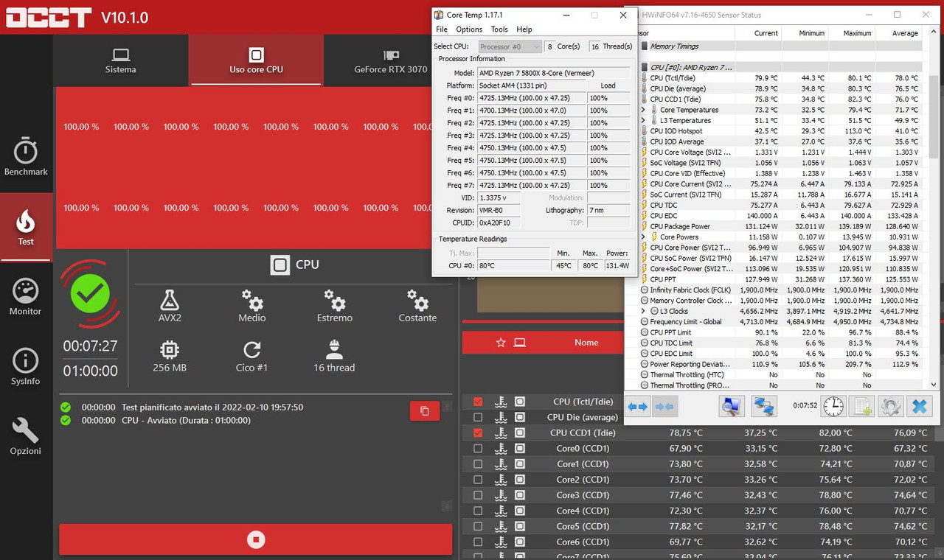Click HWiNFO remote network computers button
This screenshot has width=944, height=560.
point(763,406)
